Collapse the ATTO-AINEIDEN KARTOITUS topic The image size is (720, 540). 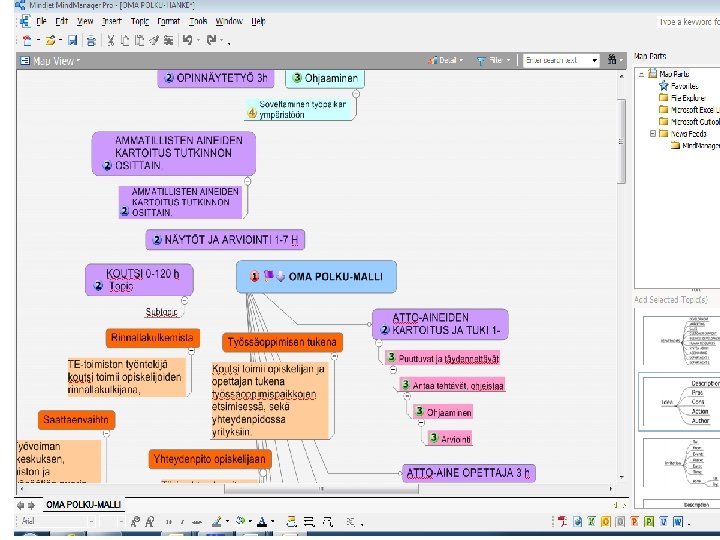tap(379, 343)
